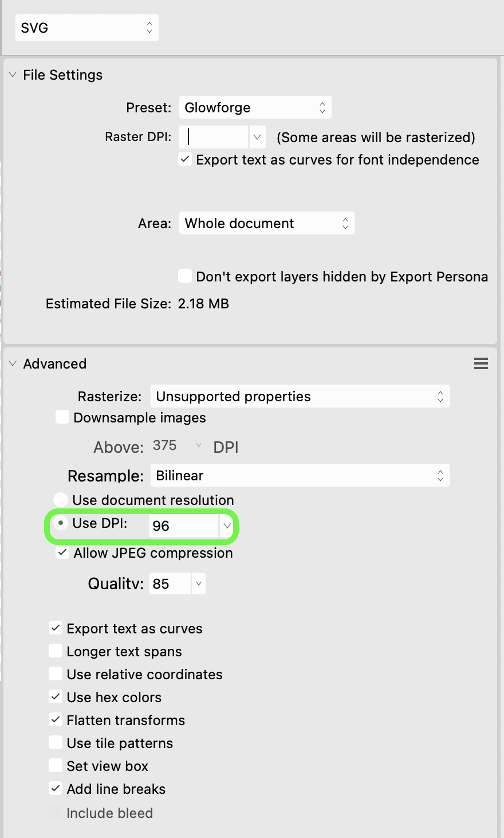Viewport: 504px width, 838px height.
Task: Enable the Downsample images checkbox
Action: 62,417
